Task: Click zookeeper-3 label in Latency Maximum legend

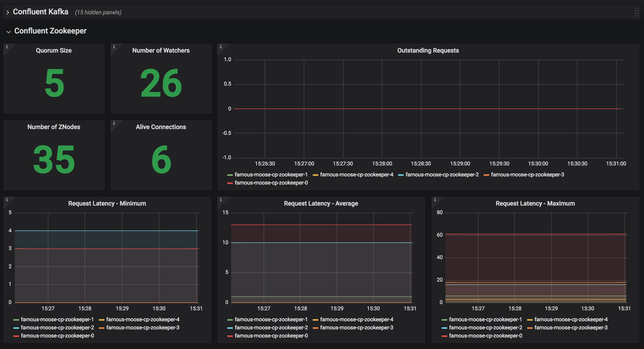Action: [571, 327]
